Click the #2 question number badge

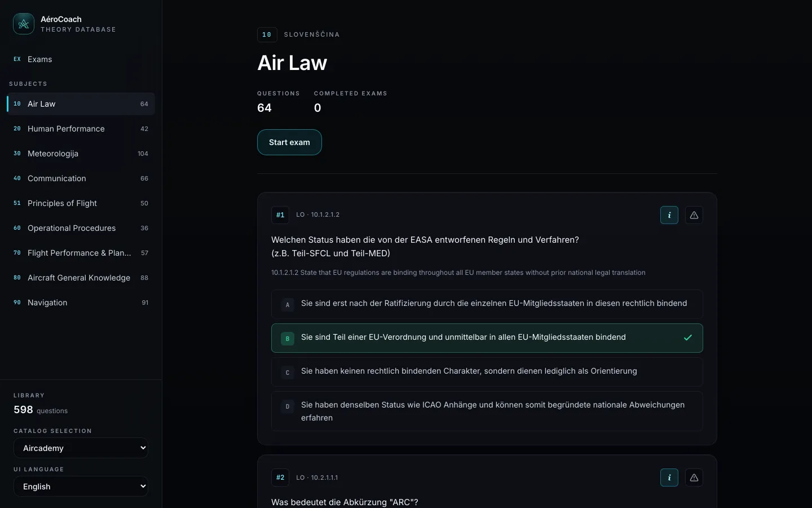280,478
